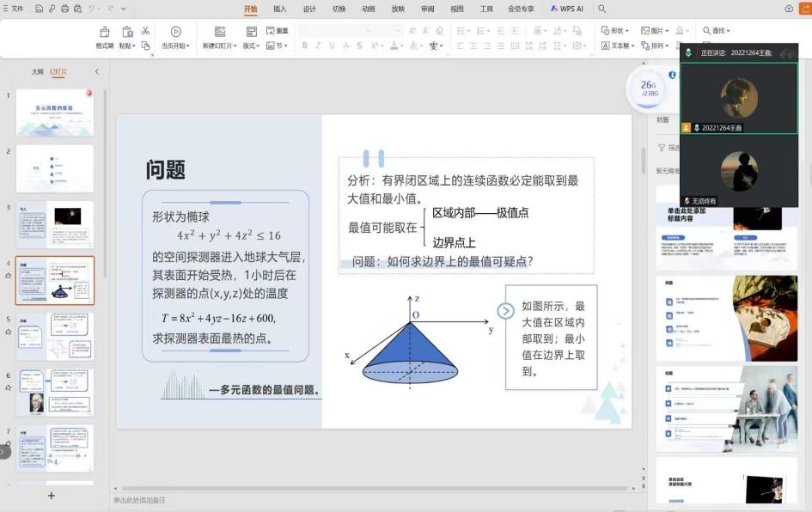Switch to Outline (大纲) view in sidebar

click(x=37, y=72)
